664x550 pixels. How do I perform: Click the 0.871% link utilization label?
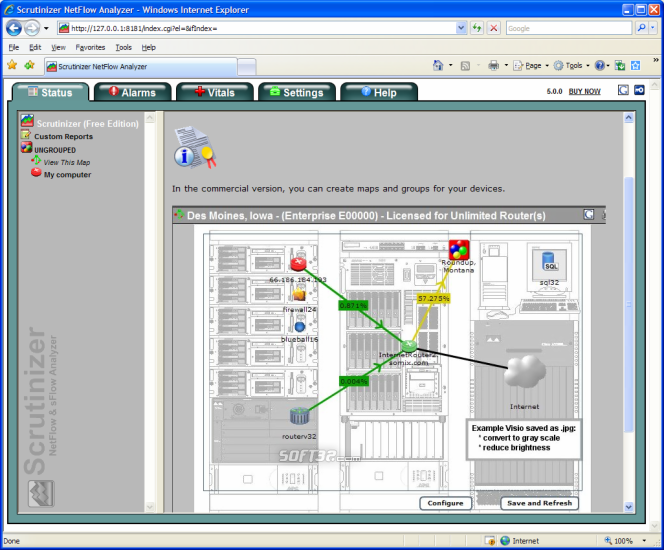click(x=353, y=305)
